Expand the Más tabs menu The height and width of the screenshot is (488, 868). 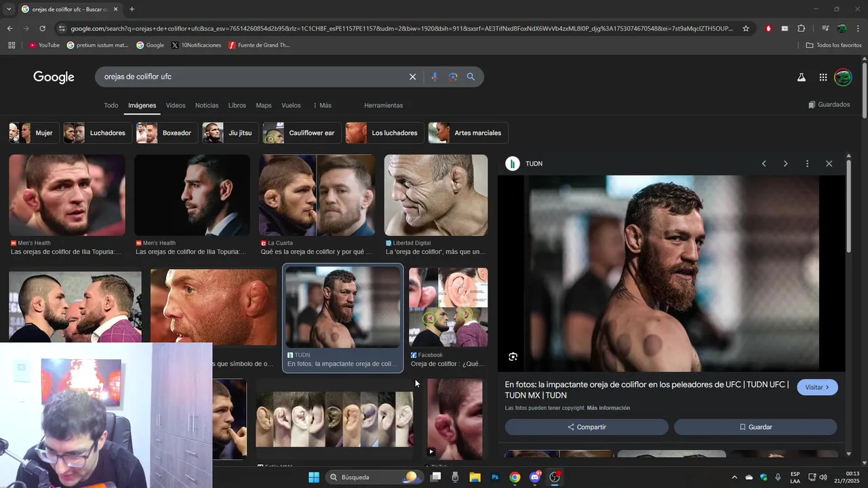coord(322,105)
